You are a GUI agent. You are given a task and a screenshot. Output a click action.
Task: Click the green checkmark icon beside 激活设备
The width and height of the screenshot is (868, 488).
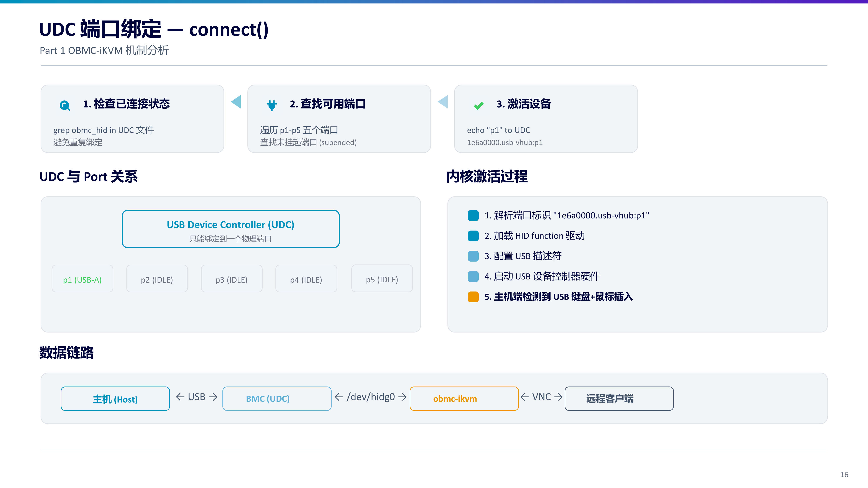(478, 105)
